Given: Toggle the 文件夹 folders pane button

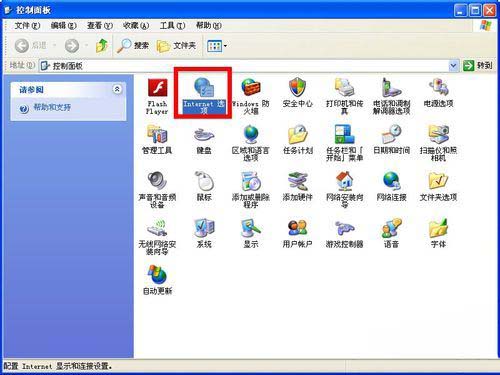Looking at the screenshot, I should click(x=176, y=45).
